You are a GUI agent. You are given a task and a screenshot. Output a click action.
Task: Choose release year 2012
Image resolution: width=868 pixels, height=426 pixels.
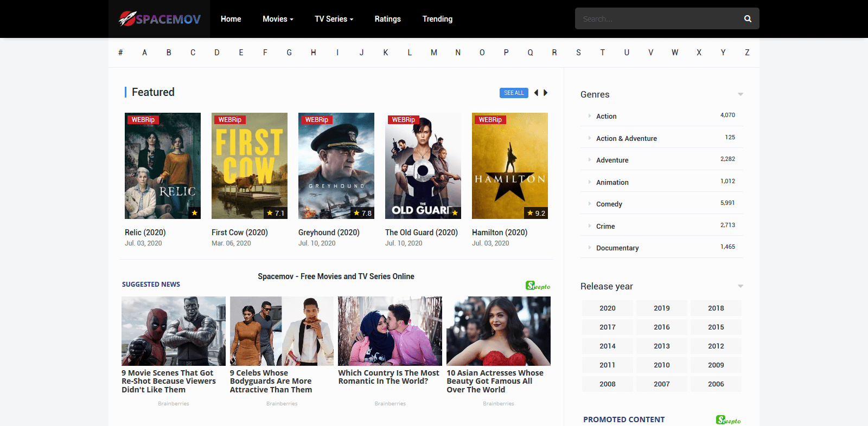[x=716, y=346]
